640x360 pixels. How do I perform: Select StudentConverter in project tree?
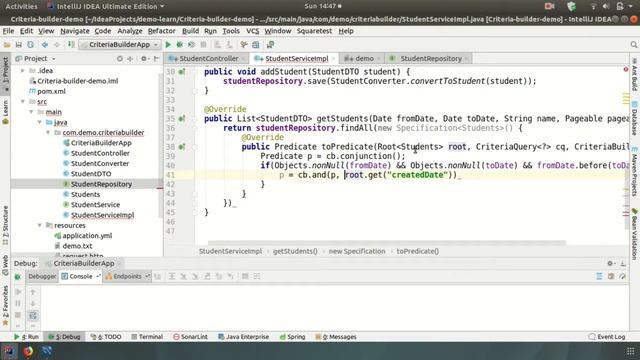100,163
